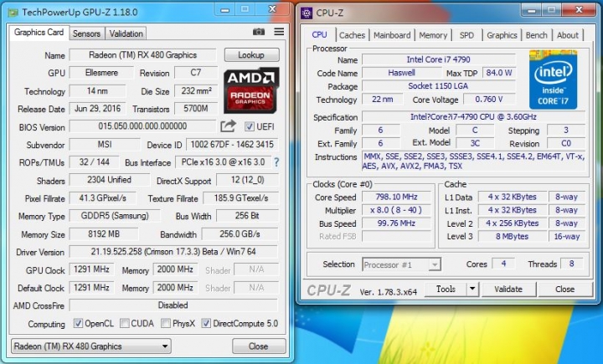The height and width of the screenshot is (364, 603).
Task: Click the Socket 1150 LGA package value
Action: (x=438, y=86)
